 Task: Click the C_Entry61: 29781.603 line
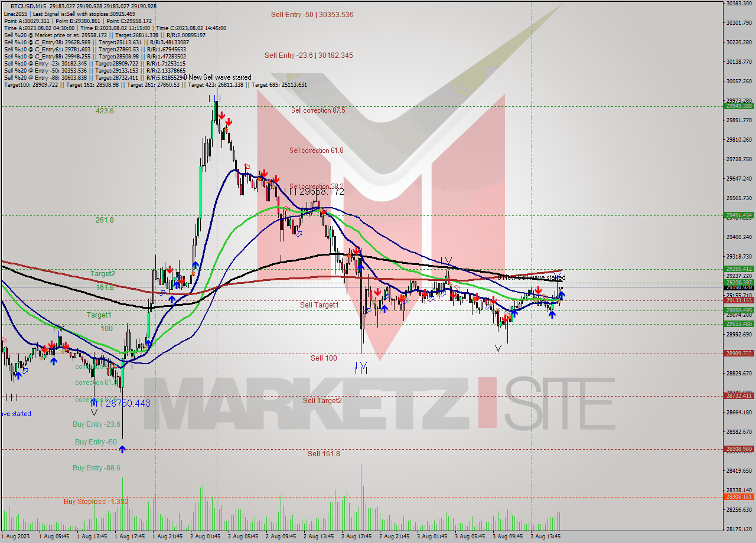coord(96,49)
